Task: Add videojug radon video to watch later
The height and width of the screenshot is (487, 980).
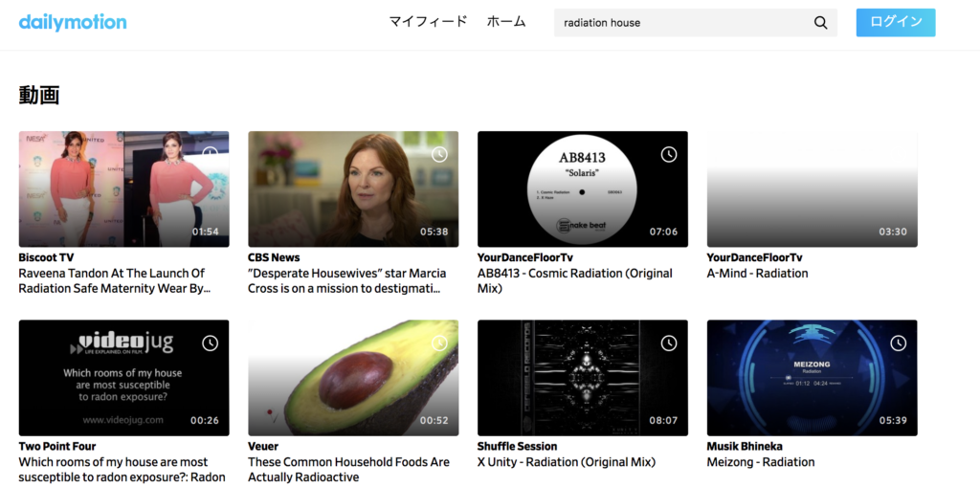Action: (210, 343)
